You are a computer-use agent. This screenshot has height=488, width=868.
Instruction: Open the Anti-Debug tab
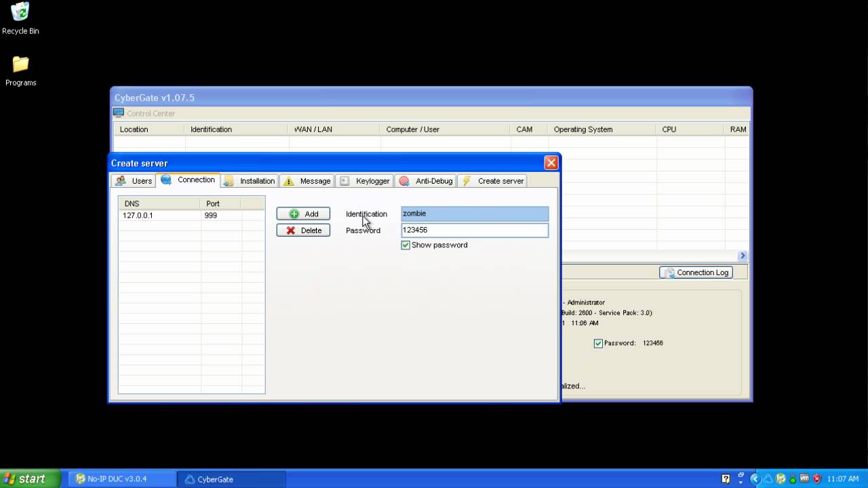point(426,181)
